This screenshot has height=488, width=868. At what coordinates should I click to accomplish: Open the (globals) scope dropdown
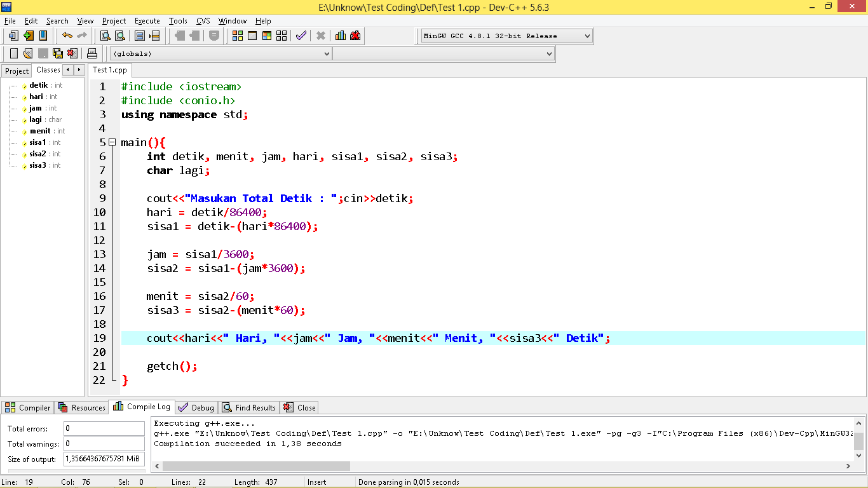[x=221, y=54]
